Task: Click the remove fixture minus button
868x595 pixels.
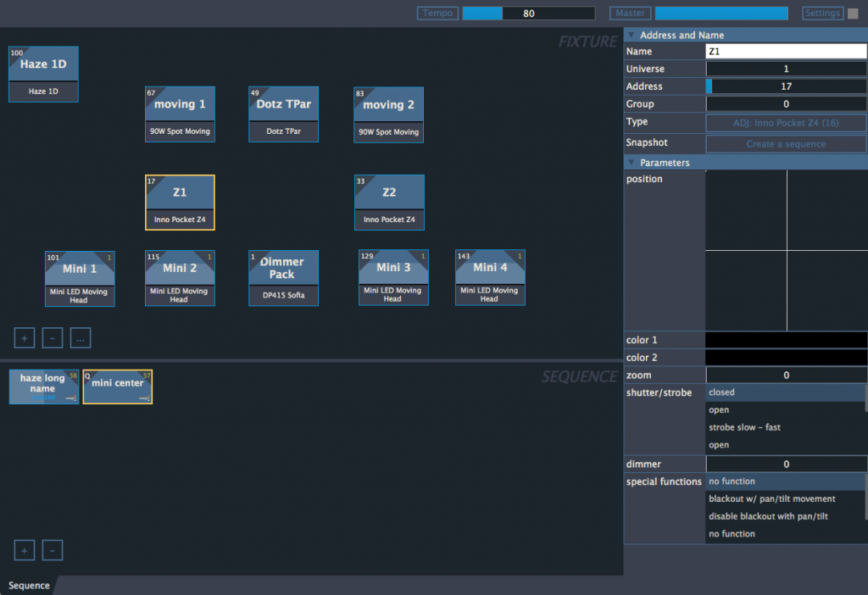Action: (x=52, y=338)
